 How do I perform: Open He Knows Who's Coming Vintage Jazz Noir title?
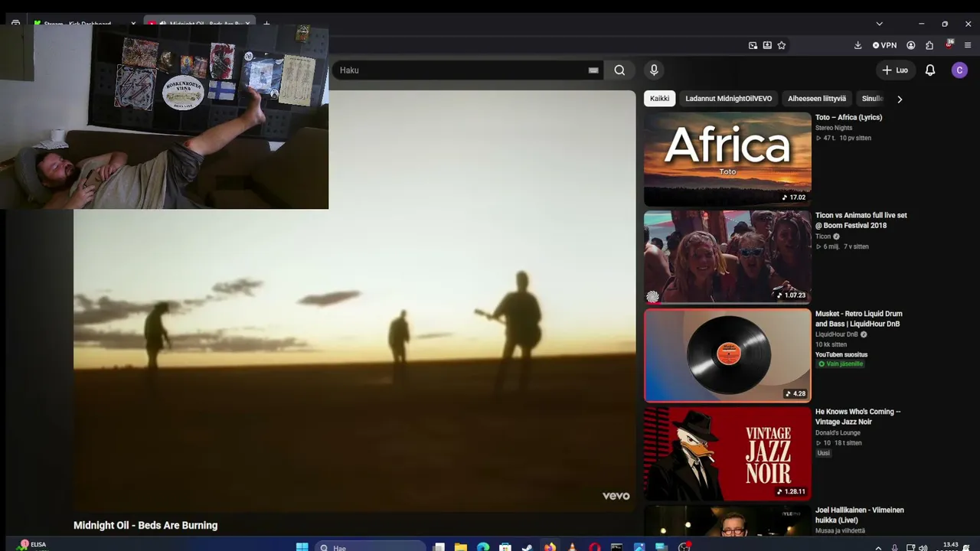click(857, 416)
